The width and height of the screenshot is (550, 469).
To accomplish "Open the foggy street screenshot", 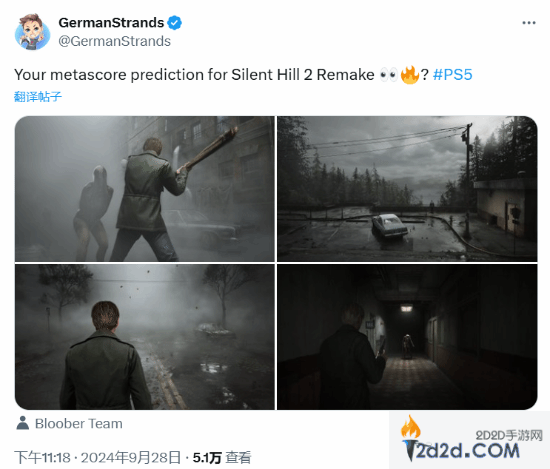I will (145, 337).
